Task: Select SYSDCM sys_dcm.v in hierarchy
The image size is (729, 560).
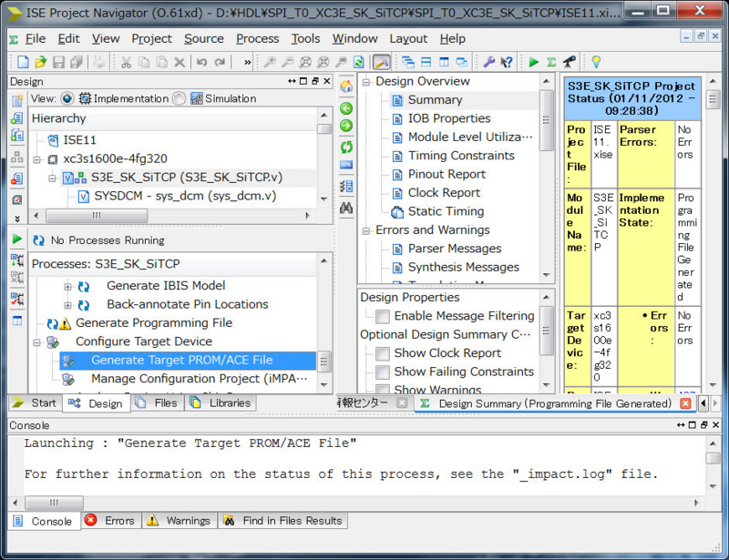Action: [x=185, y=196]
